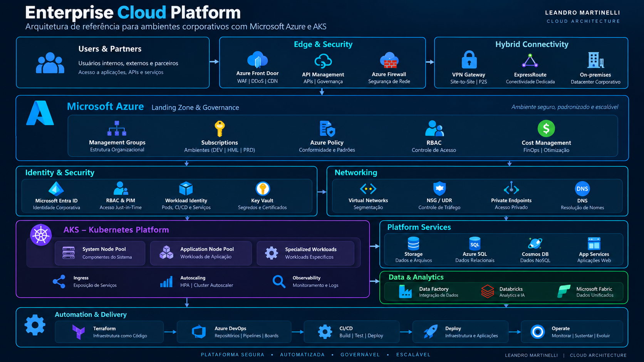Select the Management Groups hierarchy icon
Screen dimensions: 644x362
[x=117, y=128]
